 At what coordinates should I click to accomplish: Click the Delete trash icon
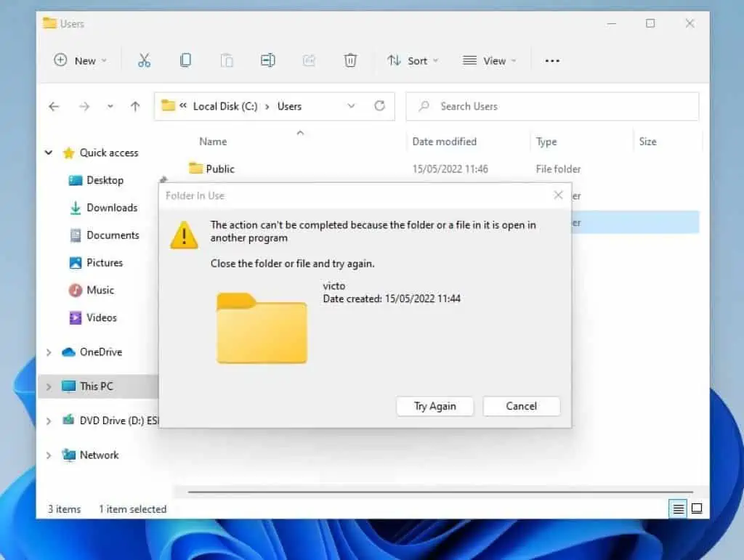tap(350, 60)
